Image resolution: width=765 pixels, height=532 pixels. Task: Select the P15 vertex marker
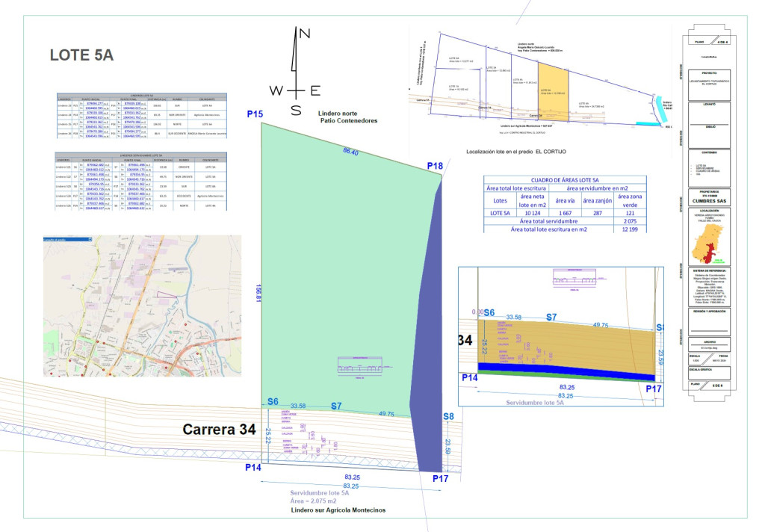(x=255, y=114)
